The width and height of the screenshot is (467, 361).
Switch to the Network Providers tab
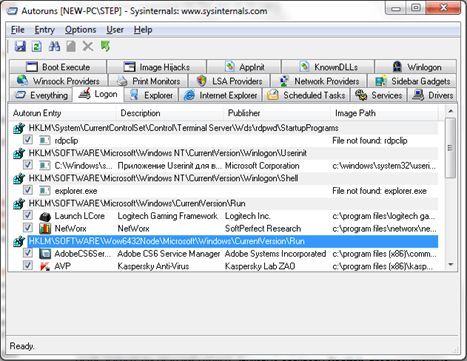pos(319,81)
